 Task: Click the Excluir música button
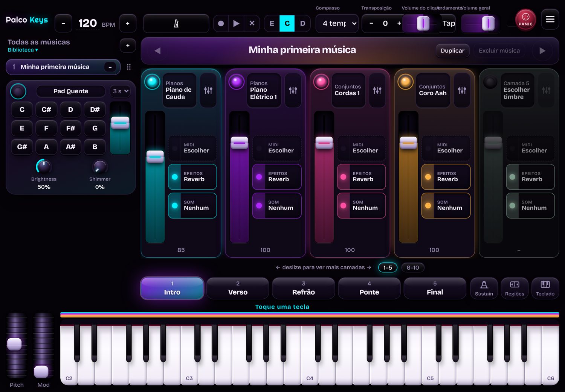499,50
